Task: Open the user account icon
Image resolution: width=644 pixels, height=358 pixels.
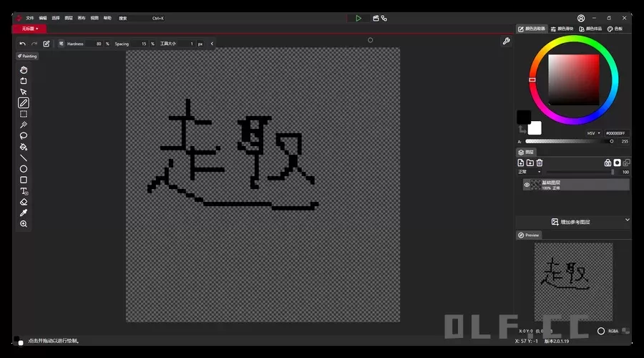Action: [581, 18]
